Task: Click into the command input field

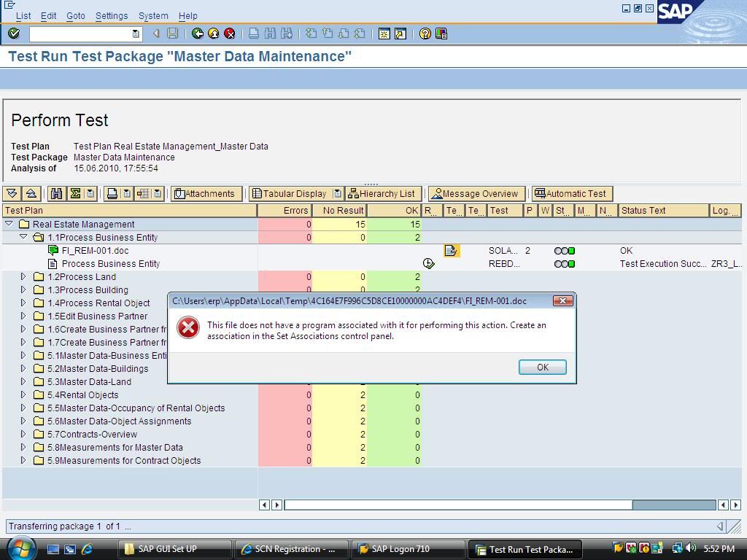Action: 80,34
